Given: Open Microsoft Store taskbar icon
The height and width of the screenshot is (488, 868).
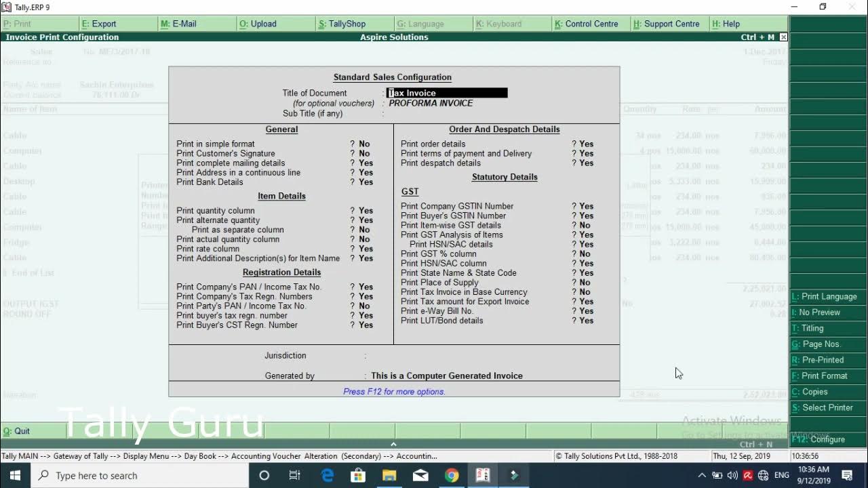Looking at the screenshot, I should pyautogui.click(x=358, y=475).
